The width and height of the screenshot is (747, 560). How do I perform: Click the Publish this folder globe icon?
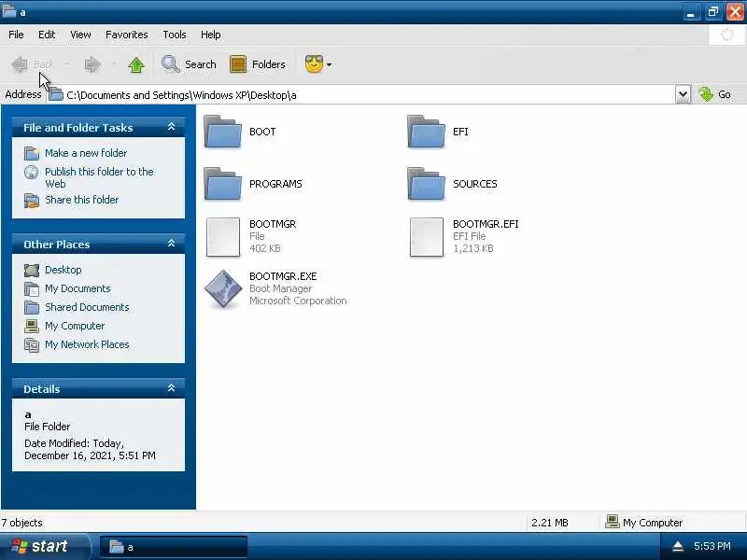(32, 172)
